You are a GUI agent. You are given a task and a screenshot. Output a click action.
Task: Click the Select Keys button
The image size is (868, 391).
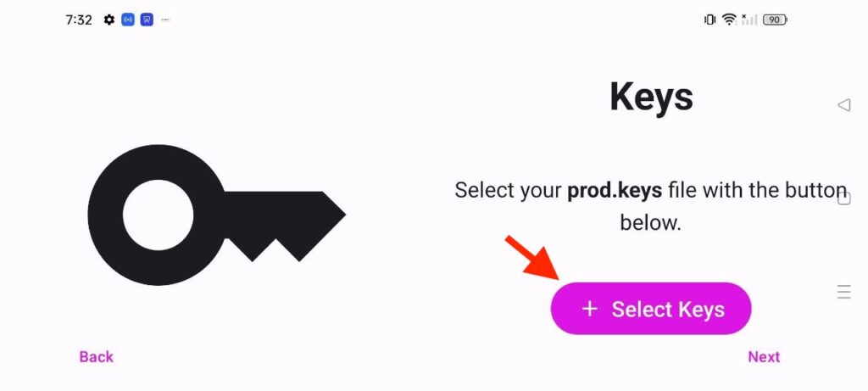click(x=651, y=309)
